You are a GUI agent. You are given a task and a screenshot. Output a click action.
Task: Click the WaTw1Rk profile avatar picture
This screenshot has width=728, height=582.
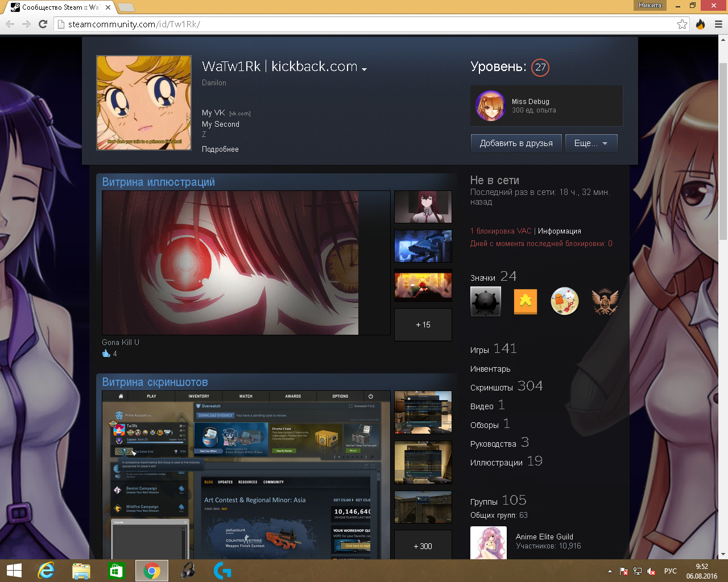144,103
